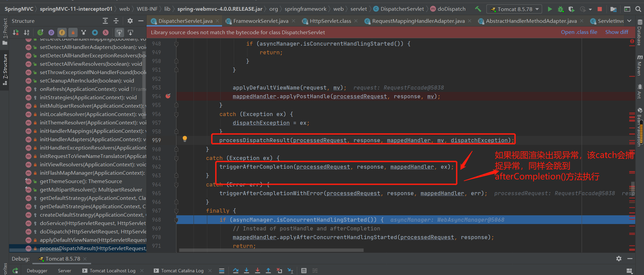
Task: Collapse the catch block fold at line 961
Action: (176, 158)
